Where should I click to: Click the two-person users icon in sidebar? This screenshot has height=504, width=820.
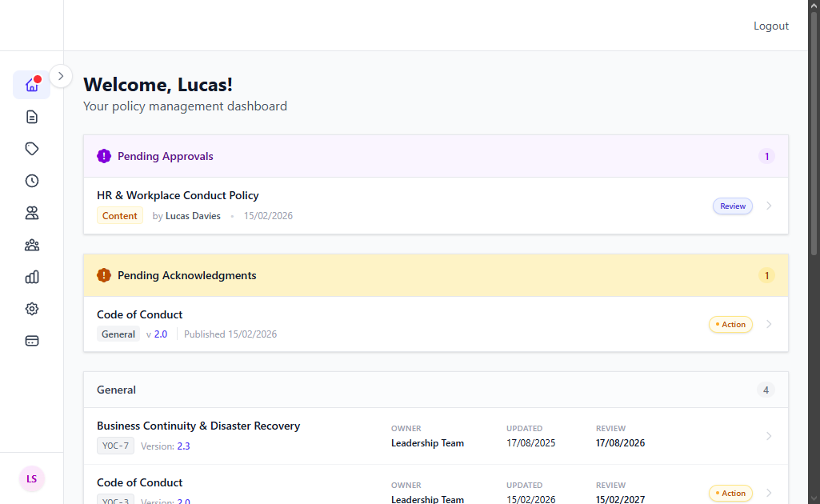32,213
